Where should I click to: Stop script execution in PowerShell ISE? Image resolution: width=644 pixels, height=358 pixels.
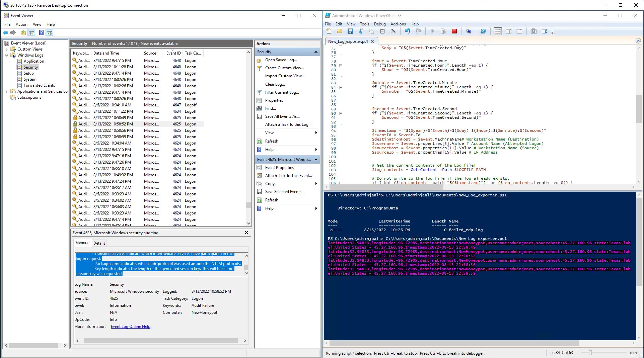coord(454,31)
